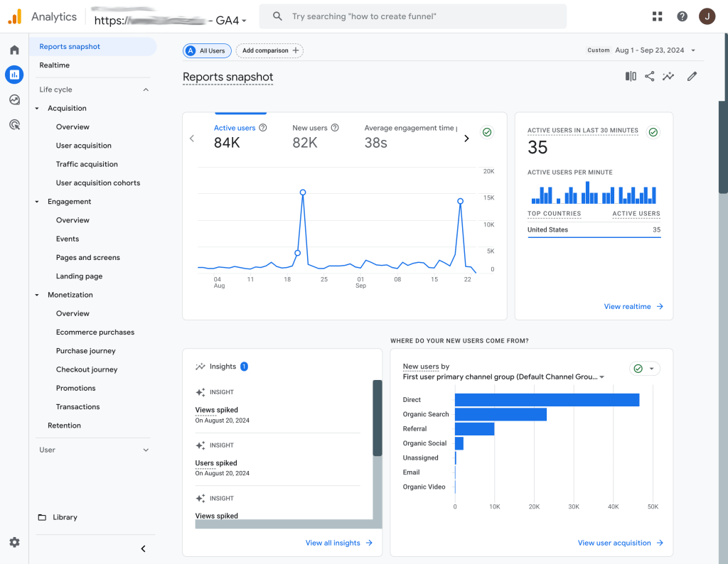Collapse the Life cycle section

[145, 90]
